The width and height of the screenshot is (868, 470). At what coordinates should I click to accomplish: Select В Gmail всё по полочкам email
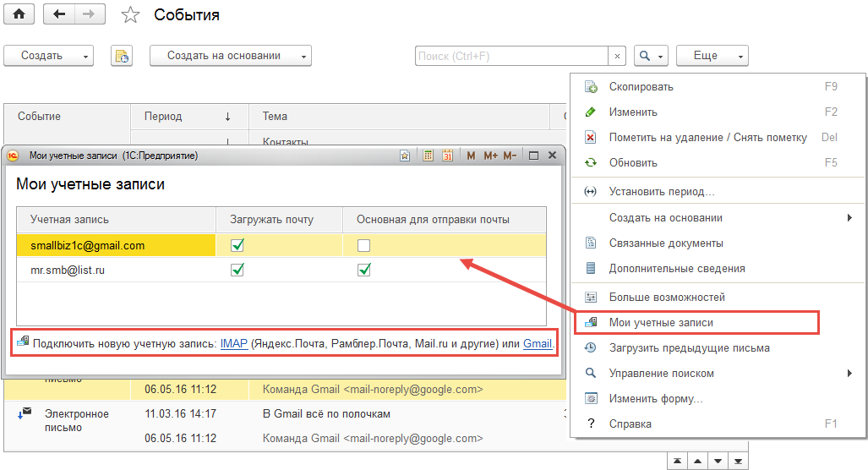(326, 414)
